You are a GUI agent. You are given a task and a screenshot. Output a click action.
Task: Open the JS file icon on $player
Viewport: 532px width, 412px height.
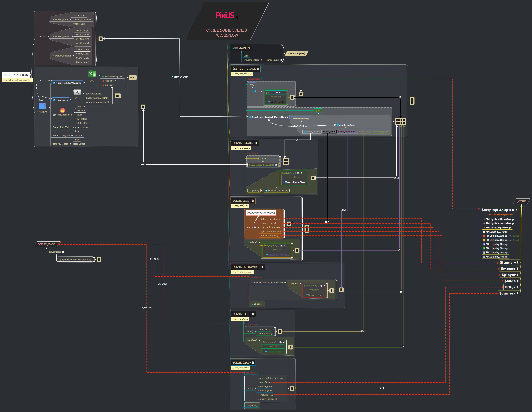coord(517,275)
